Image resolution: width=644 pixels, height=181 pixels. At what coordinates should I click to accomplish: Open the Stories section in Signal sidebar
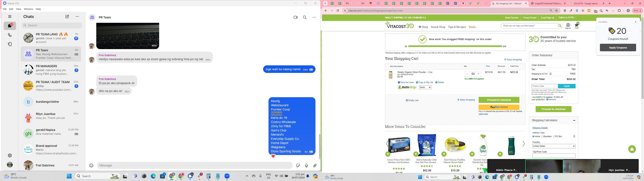click(10, 44)
